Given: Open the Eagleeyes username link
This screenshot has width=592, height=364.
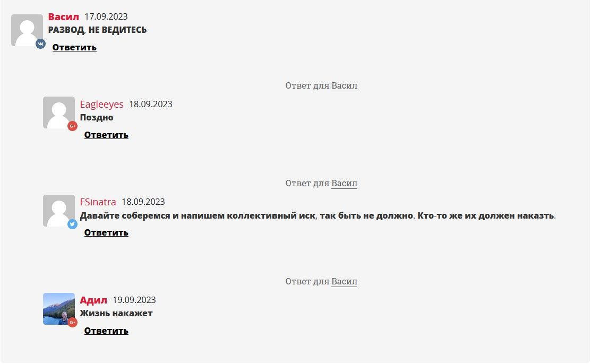Looking at the screenshot, I should [101, 104].
